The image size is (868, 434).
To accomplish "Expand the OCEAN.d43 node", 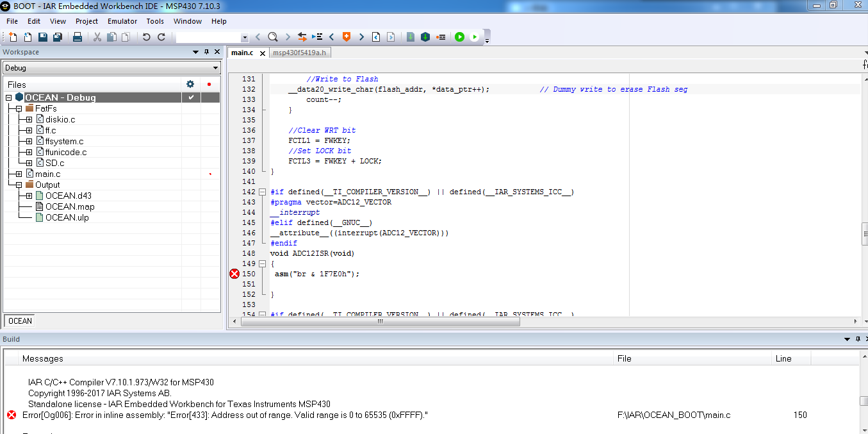I will point(29,196).
